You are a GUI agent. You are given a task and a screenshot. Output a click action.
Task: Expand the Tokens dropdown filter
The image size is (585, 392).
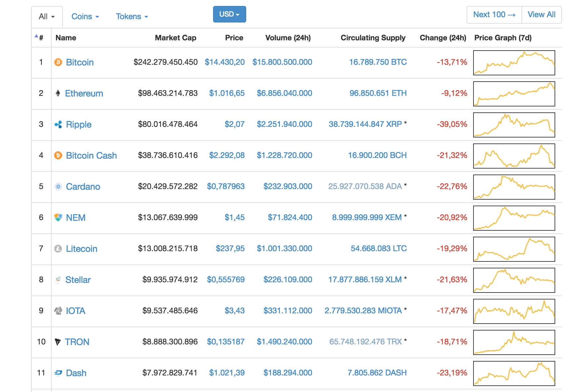point(132,17)
